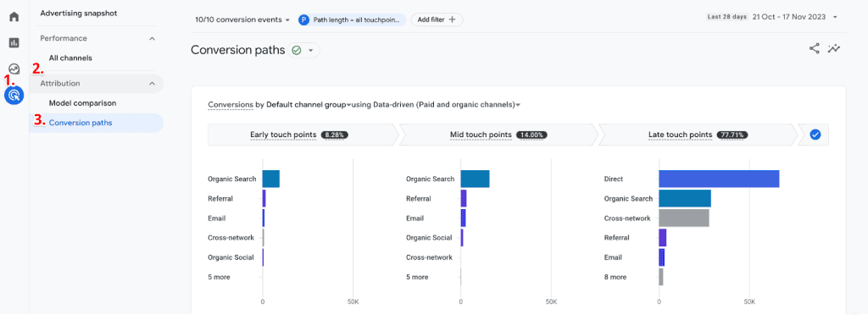Select the Early touch points segment
868x315 pixels.
click(303, 135)
